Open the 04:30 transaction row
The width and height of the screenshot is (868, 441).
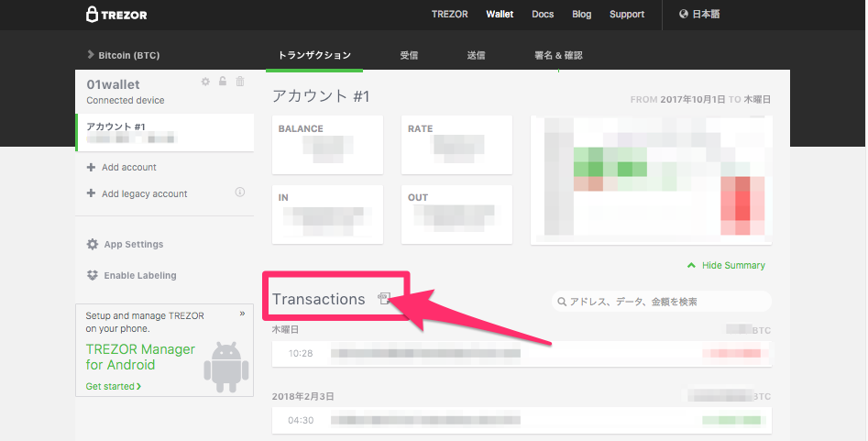(x=522, y=421)
